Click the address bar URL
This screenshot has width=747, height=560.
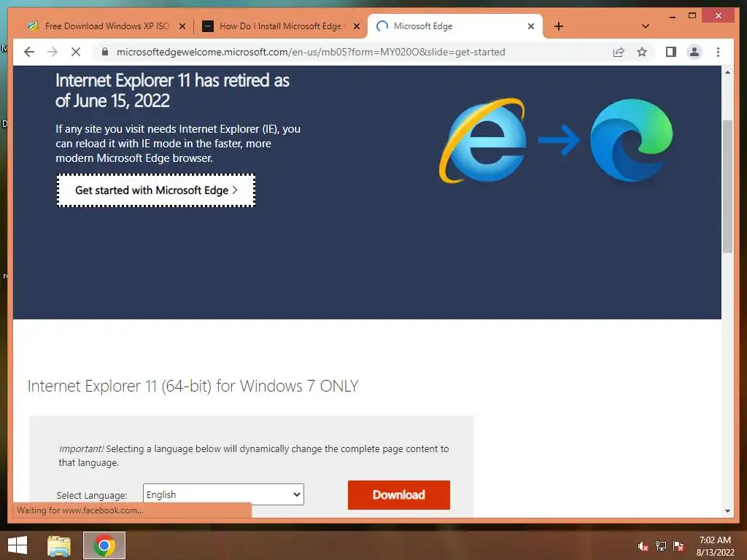point(311,52)
